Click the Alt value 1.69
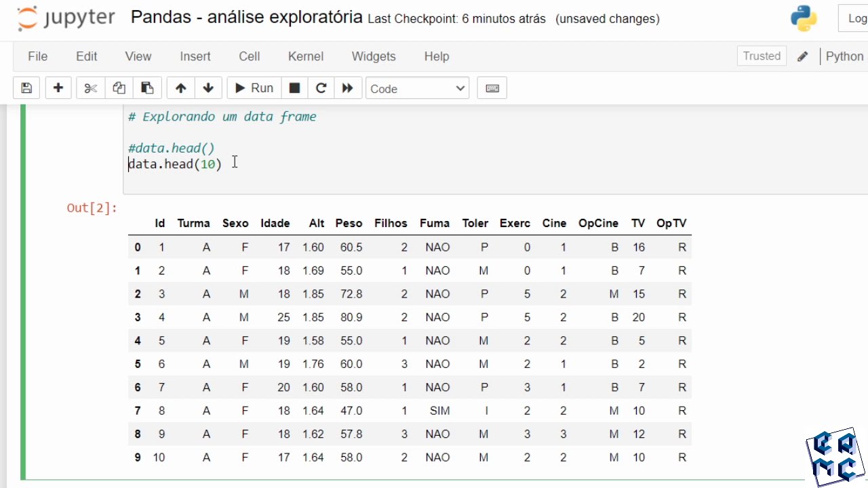Viewport: 868px width, 488px height. click(313, 270)
